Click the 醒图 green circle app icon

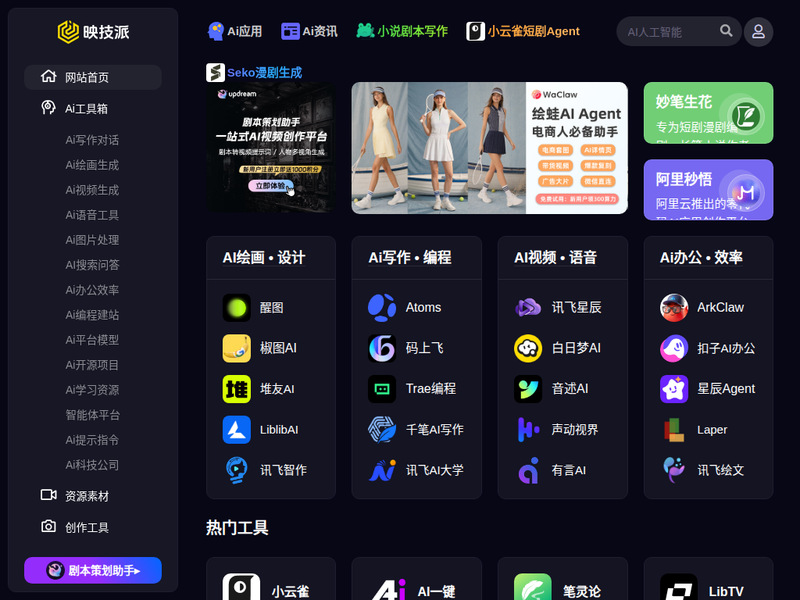tap(236, 308)
